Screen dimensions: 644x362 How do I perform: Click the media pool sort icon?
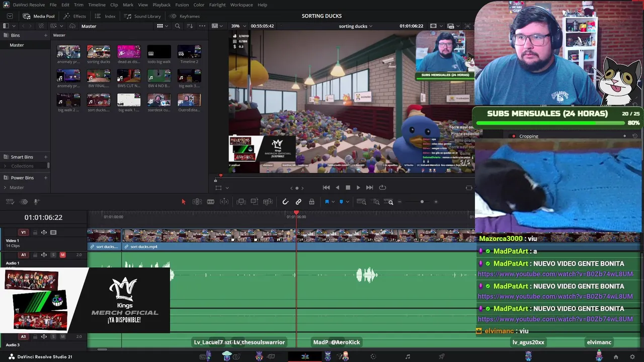(190, 26)
